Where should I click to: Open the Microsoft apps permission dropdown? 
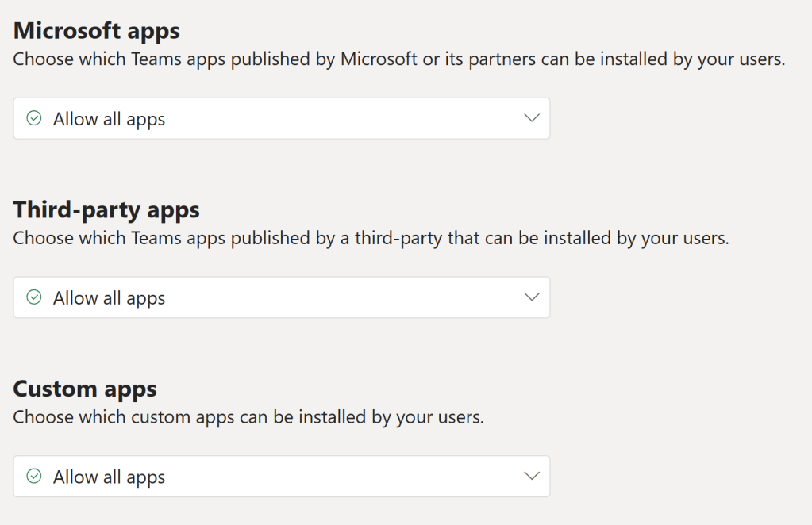pos(281,119)
